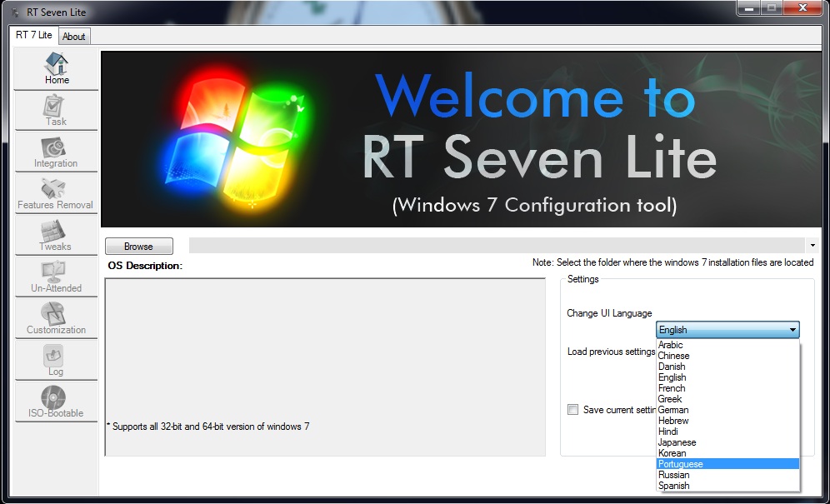Image resolution: width=830 pixels, height=504 pixels.
Task: Click the Browse button
Action: (138, 247)
